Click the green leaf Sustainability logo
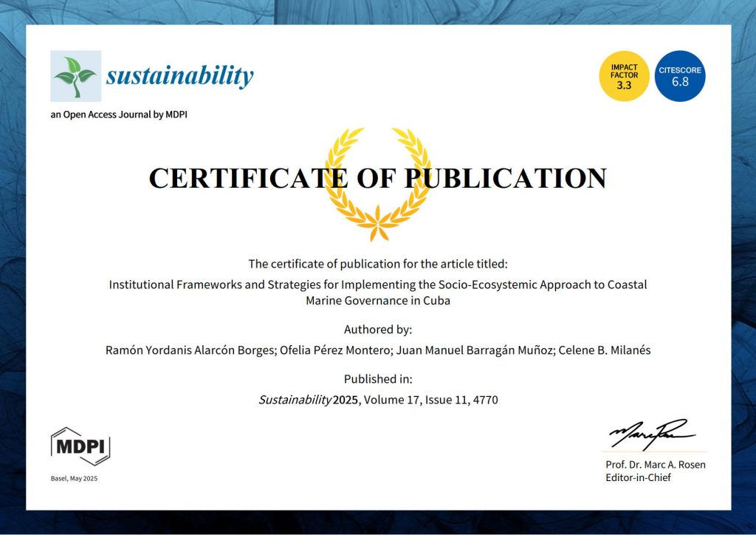Viewport: 756px width, 535px height. (x=76, y=75)
